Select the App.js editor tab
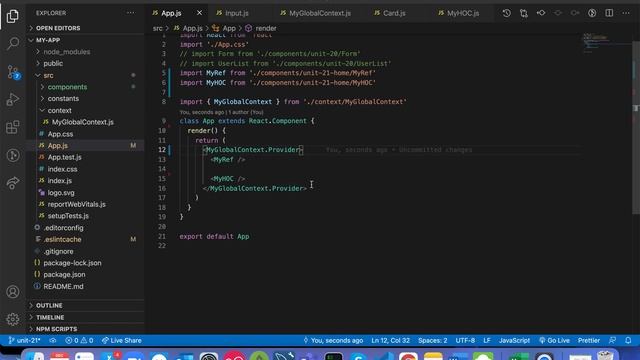This screenshot has height=360, width=640. (x=171, y=13)
